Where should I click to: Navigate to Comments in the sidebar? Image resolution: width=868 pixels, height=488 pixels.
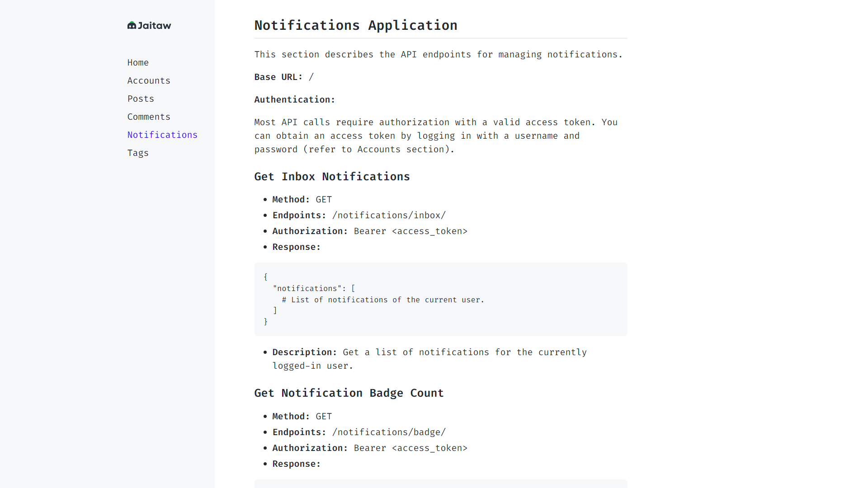[149, 117]
